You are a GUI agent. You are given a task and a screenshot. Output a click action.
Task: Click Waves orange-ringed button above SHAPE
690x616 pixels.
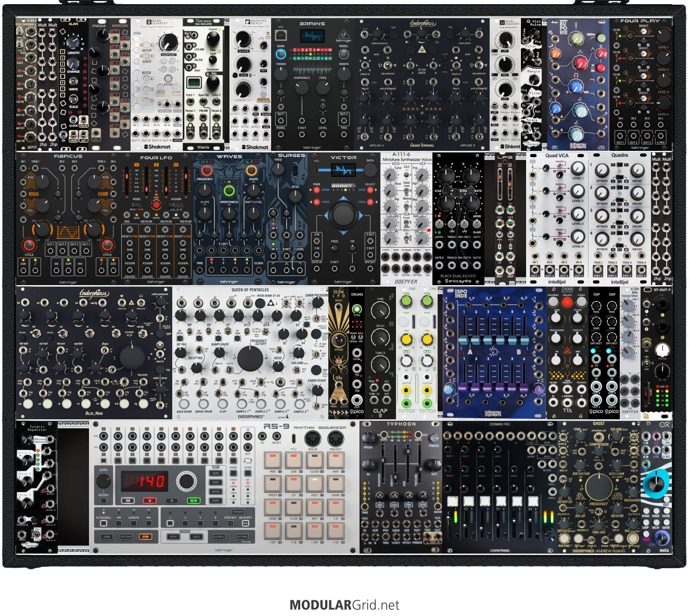(x=252, y=170)
